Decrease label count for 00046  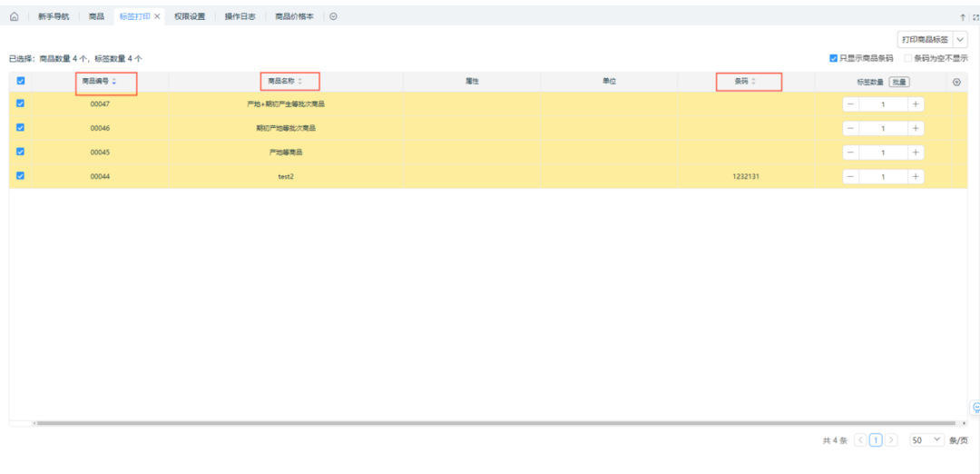[850, 128]
